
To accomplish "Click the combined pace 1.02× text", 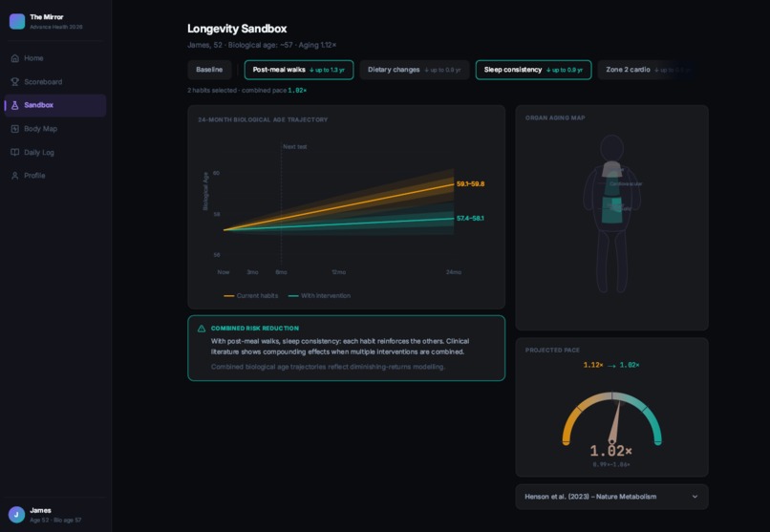I will 297,91.
